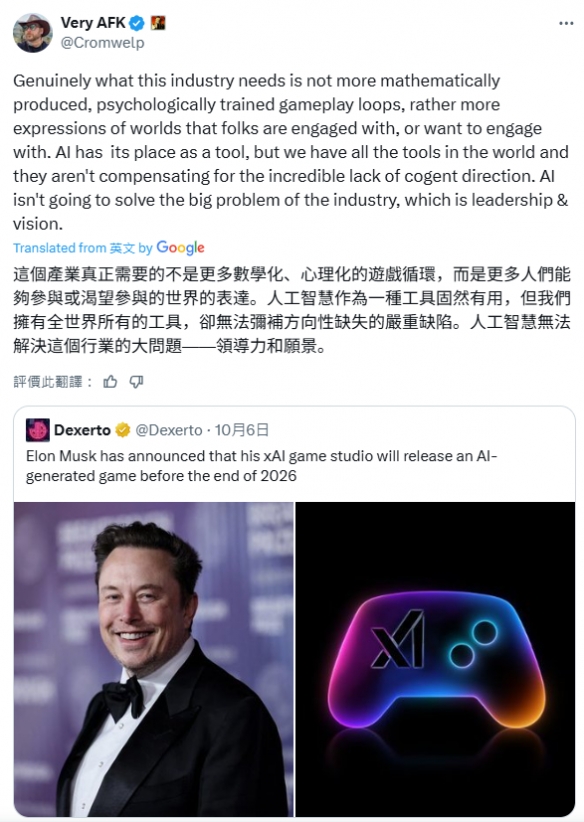
Task: Open Dexerto's avatar in quoted post
Action: [x=38, y=430]
